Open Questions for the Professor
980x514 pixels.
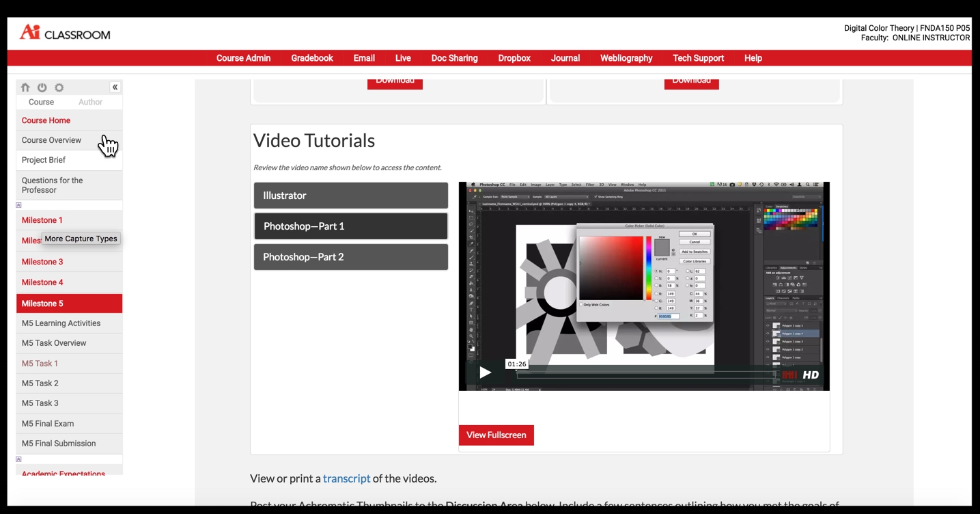point(69,185)
